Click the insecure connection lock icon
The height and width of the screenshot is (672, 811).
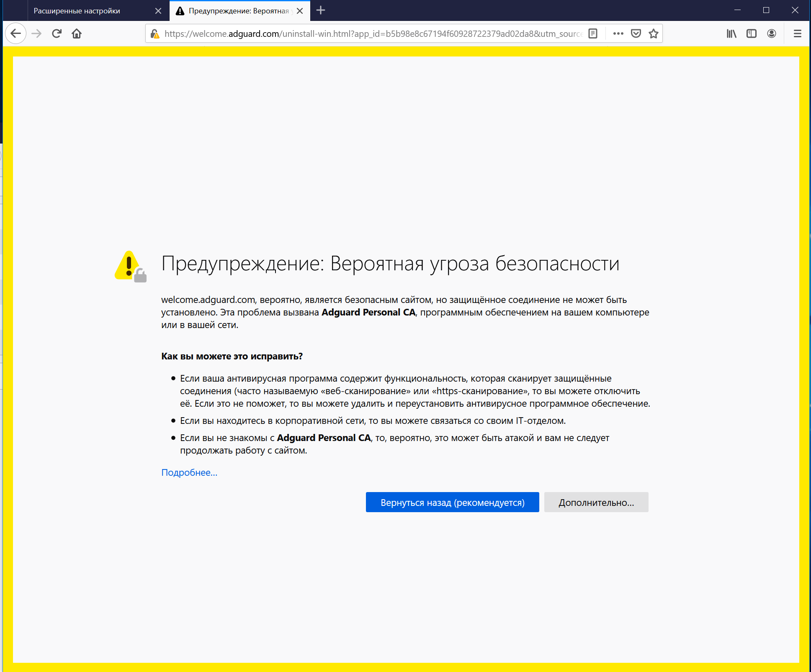155,33
